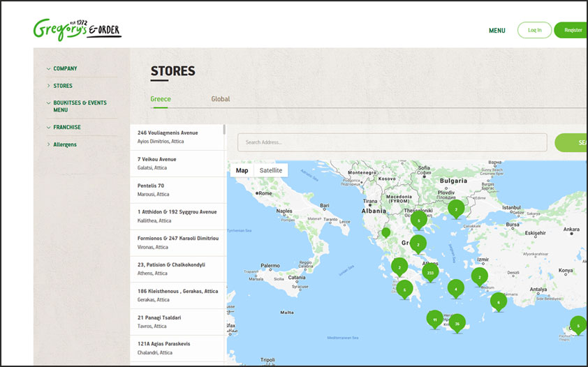Click the Gregory's E-Order logo
The width and height of the screenshot is (588, 367).
coord(77,30)
